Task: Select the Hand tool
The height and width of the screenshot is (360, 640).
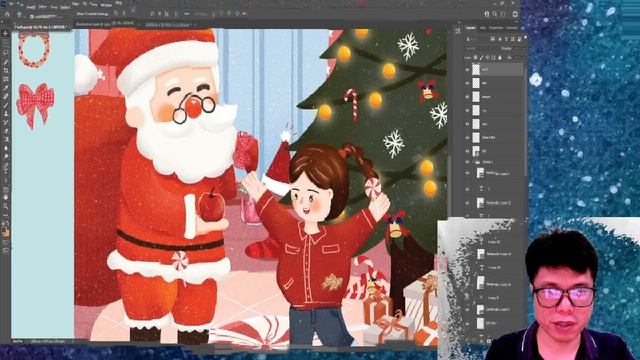Action: pos(5,197)
